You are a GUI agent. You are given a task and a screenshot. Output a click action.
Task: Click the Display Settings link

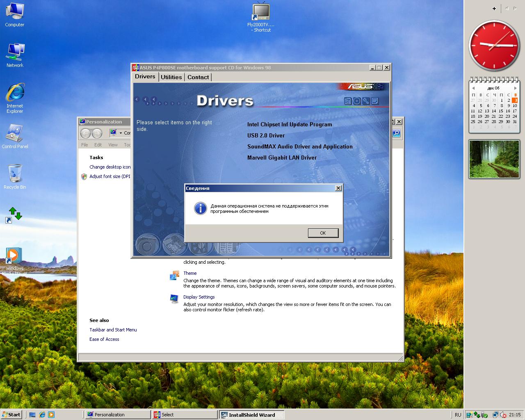point(199,297)
